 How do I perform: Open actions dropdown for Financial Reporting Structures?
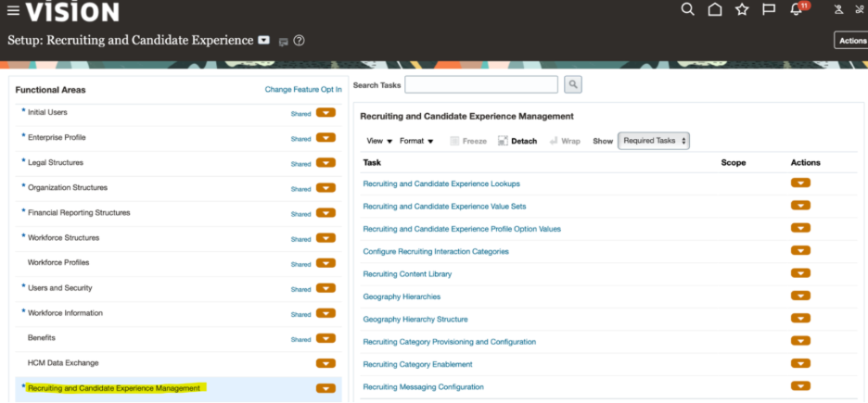coord(325,213)
